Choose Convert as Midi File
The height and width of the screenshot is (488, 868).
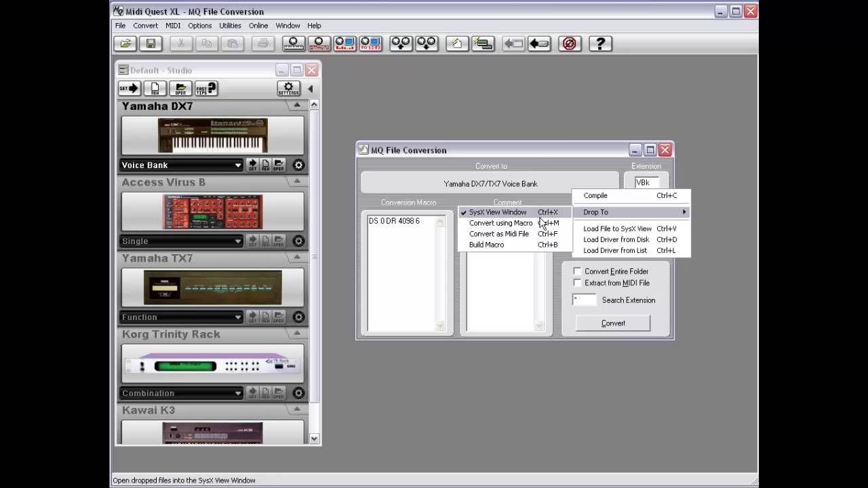pyautogui.click(x=514, y=234)
